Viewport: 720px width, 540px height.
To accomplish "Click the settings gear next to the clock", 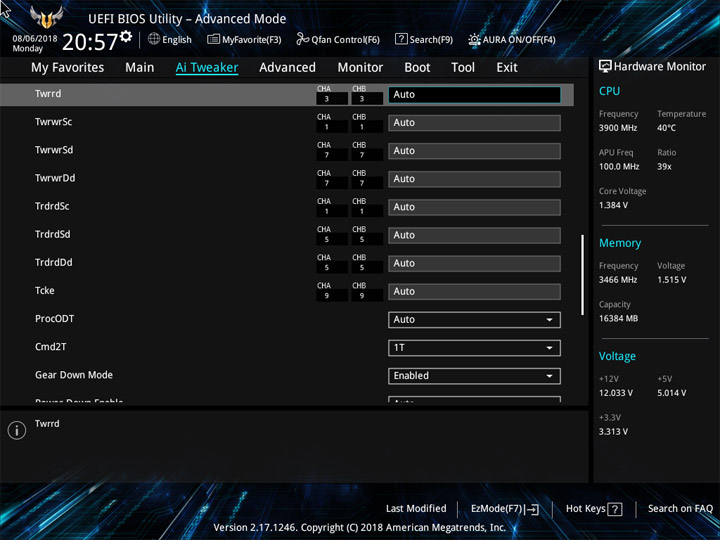I will tap(126, 36).
